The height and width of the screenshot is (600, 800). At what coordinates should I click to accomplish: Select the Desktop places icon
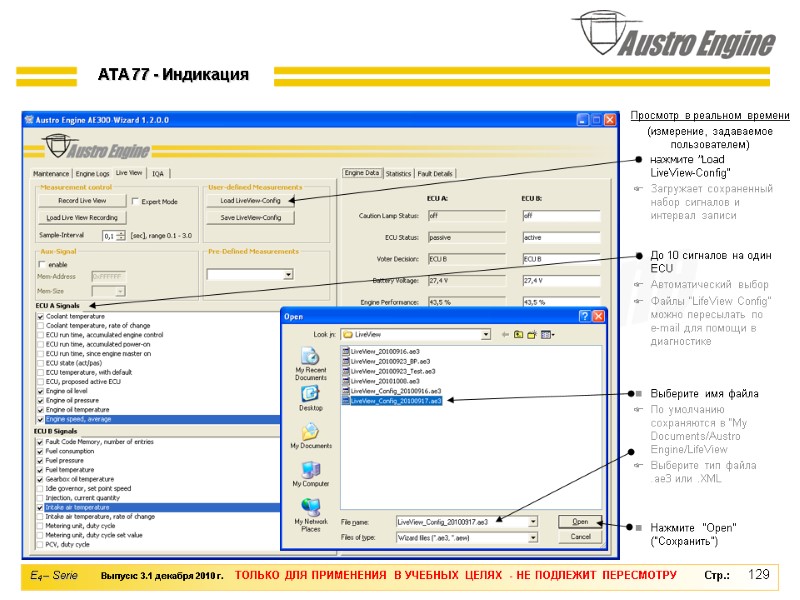(310, 394)
